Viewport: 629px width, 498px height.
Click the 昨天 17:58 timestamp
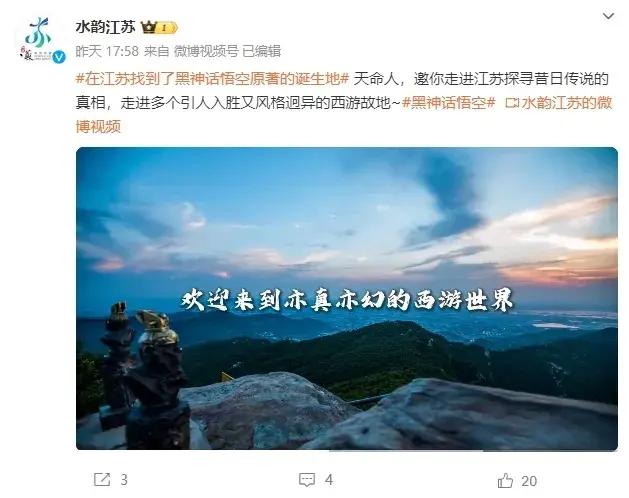[107, 51]
